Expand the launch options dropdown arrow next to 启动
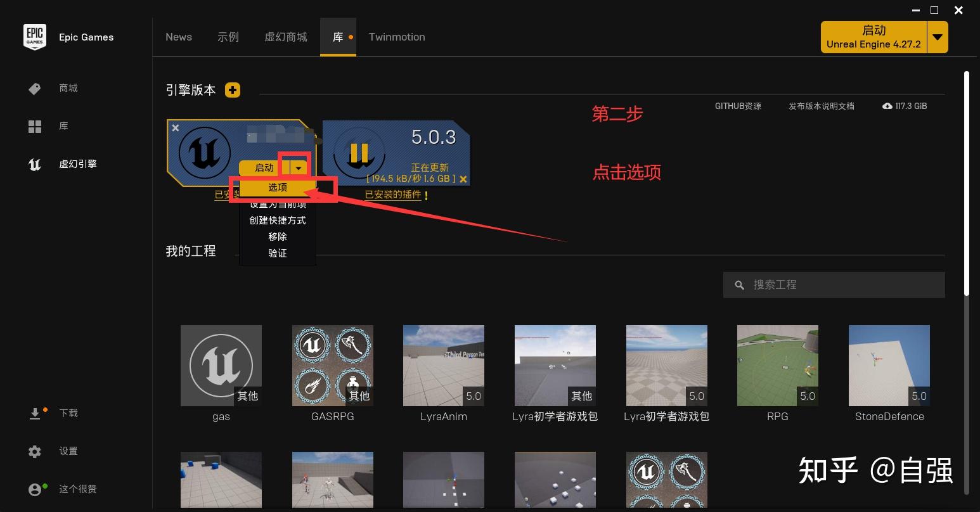Viewport: 980px width, 512px height. 299,167
